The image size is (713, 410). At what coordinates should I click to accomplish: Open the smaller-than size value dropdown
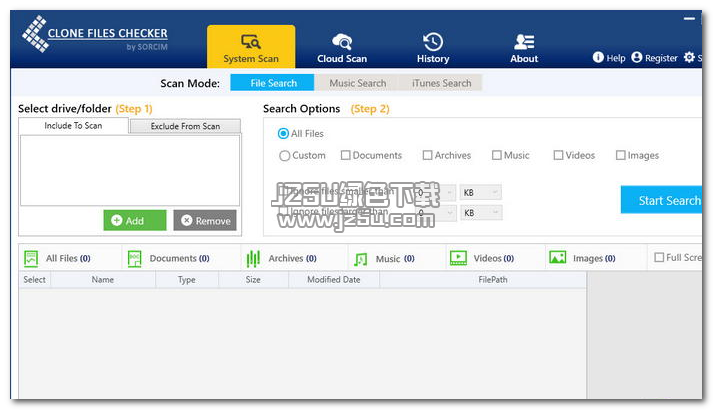pos(435,192)
